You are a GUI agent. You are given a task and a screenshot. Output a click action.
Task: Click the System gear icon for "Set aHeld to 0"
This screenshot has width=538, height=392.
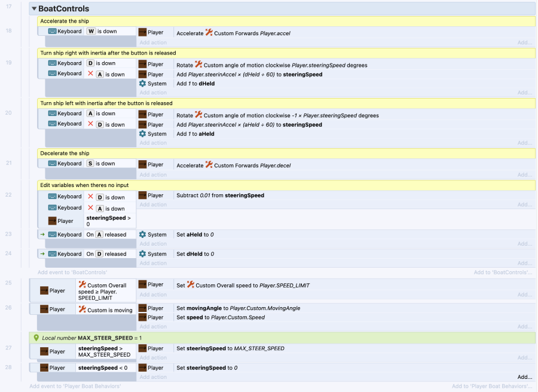click(142, 235)
